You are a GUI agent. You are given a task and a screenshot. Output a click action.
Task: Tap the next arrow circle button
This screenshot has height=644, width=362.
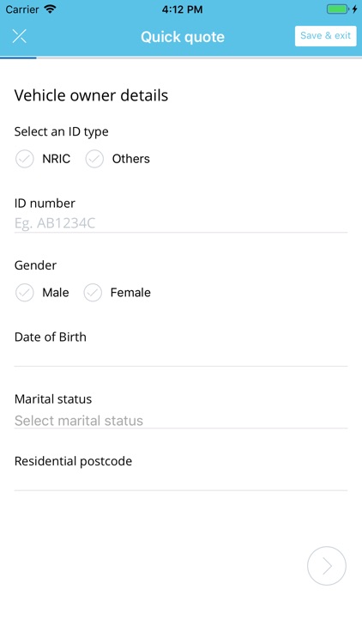pyautogui.click(x=327, y=566)
